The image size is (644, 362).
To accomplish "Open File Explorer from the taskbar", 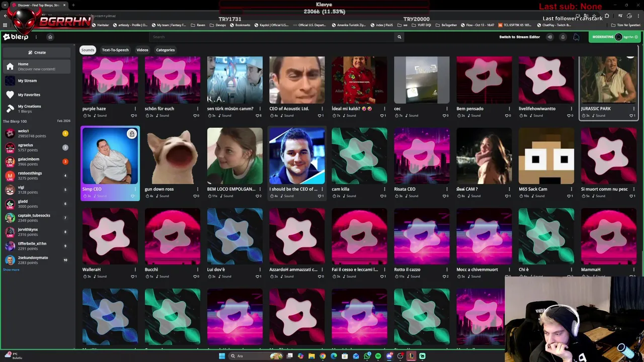I will point(311,356).
